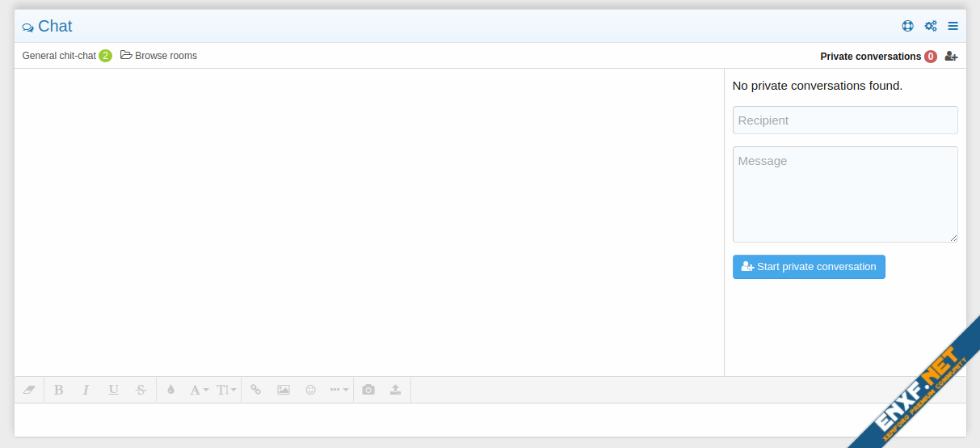The width and height of the screenshot is (980, 448).
Task: Open the hamburger menu in chat header
Action: [953, 26]
